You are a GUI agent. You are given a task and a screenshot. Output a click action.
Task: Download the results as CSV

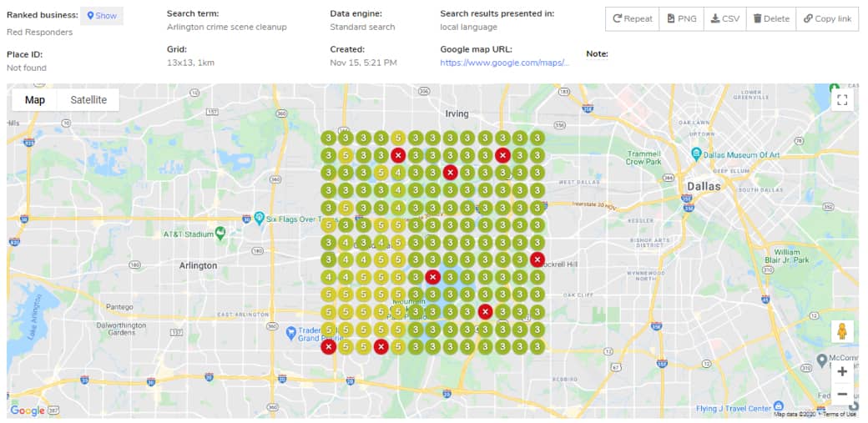pyautogui.click(x=724, y=18)
